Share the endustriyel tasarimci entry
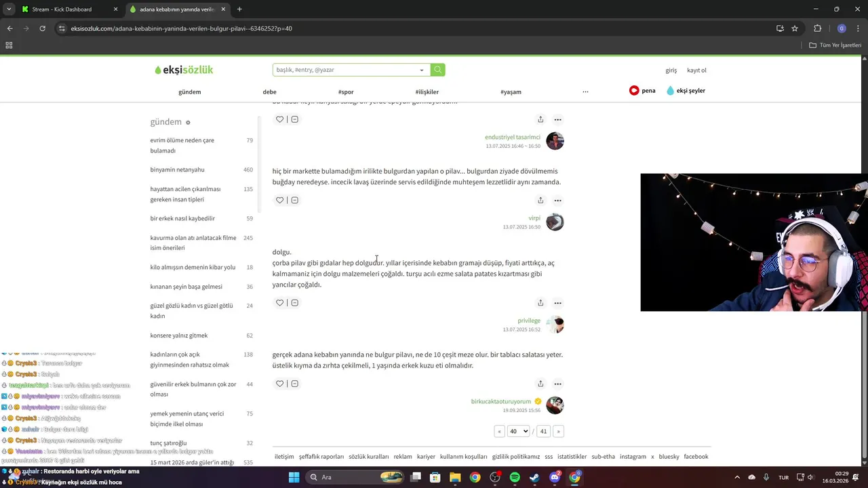This screenshot has height=488, width=868. click(x=540, y=119)
